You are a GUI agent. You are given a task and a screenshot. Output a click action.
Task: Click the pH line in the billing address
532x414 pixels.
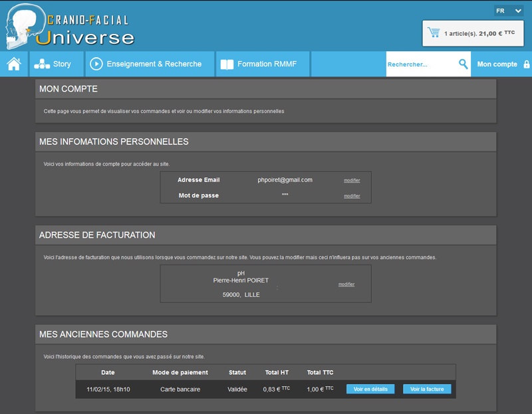tap(241, 273)
